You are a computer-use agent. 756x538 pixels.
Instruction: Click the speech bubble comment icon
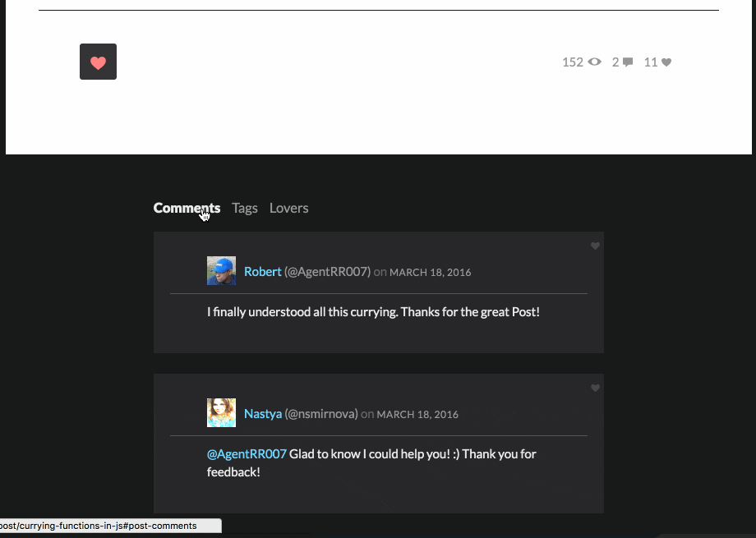click(627, 62)
